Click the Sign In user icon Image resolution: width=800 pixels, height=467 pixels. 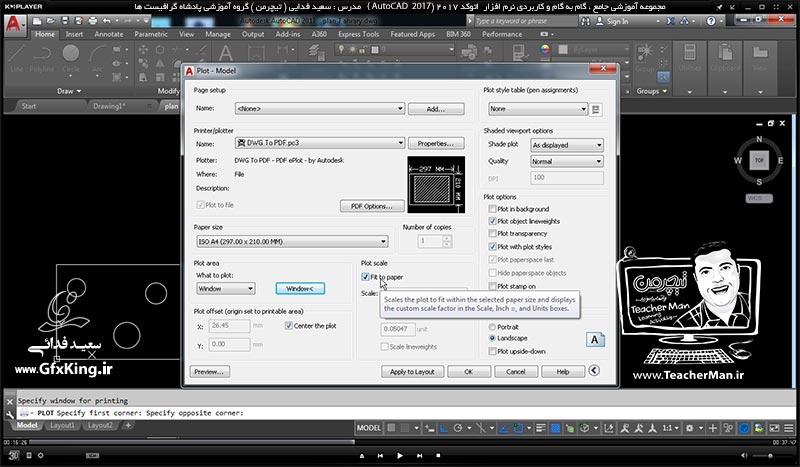pos(600,21)
